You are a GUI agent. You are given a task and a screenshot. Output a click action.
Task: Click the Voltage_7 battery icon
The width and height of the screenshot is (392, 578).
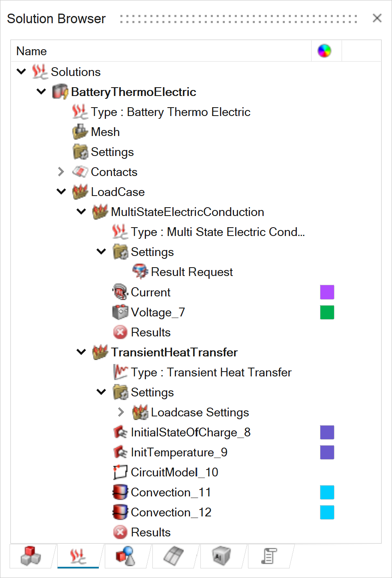[120, 312]
